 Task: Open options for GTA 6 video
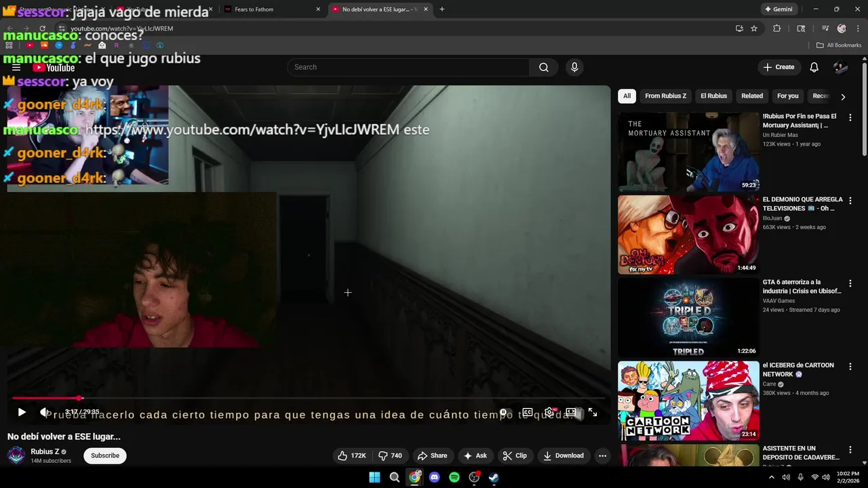click(850, 283)
